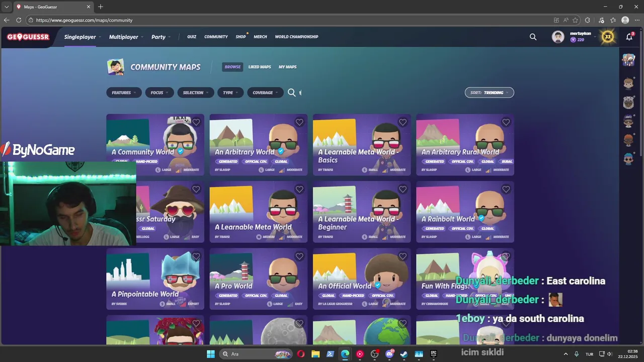This screenshot has height=362, width=644.
Task: Open browser settings and more menu
Action: click(637, 20)
